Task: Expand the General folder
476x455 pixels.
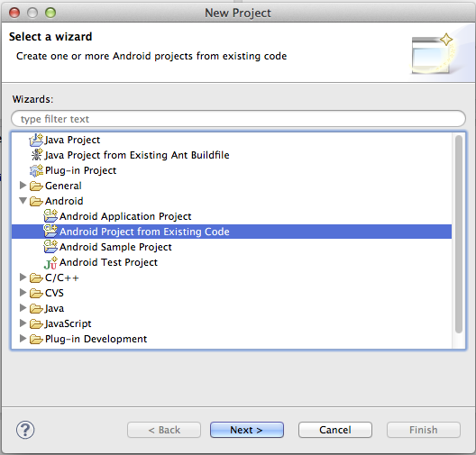Action: point(23,185)
